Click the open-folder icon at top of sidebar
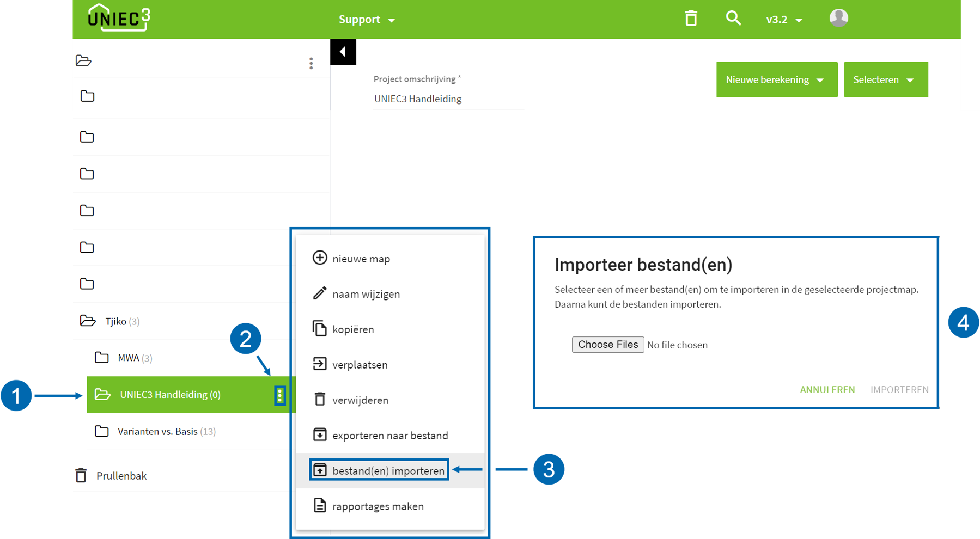Screen dimensions: 980x539 pos(83,60)
